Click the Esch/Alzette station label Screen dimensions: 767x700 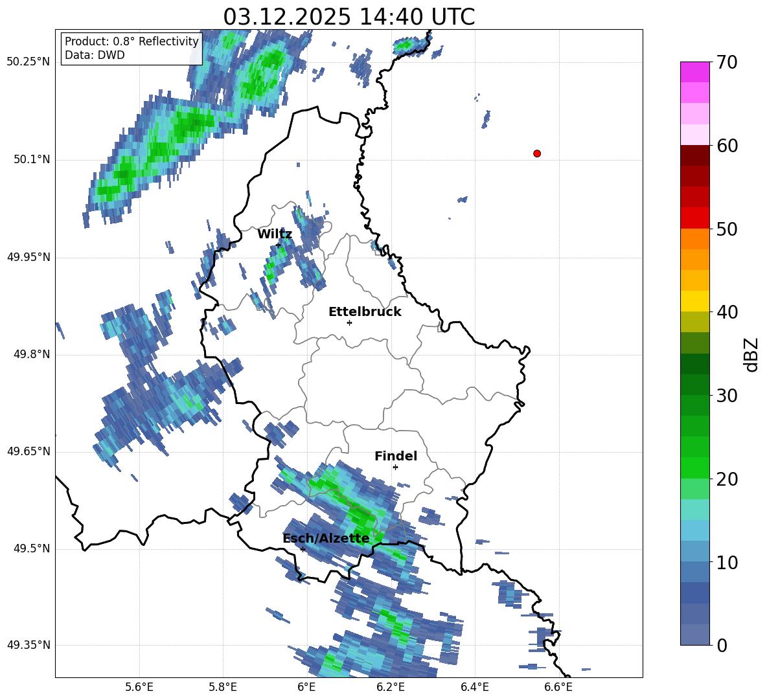[x=326, y=539]
